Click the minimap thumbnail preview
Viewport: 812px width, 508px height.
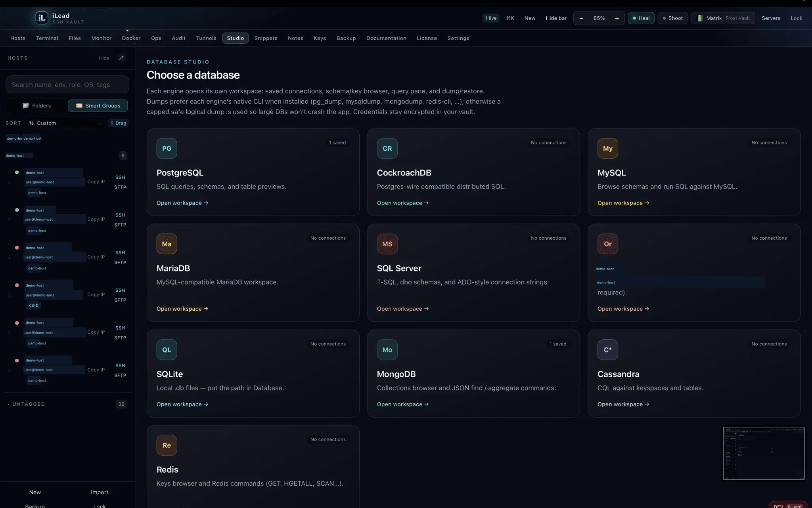[764, 453]
